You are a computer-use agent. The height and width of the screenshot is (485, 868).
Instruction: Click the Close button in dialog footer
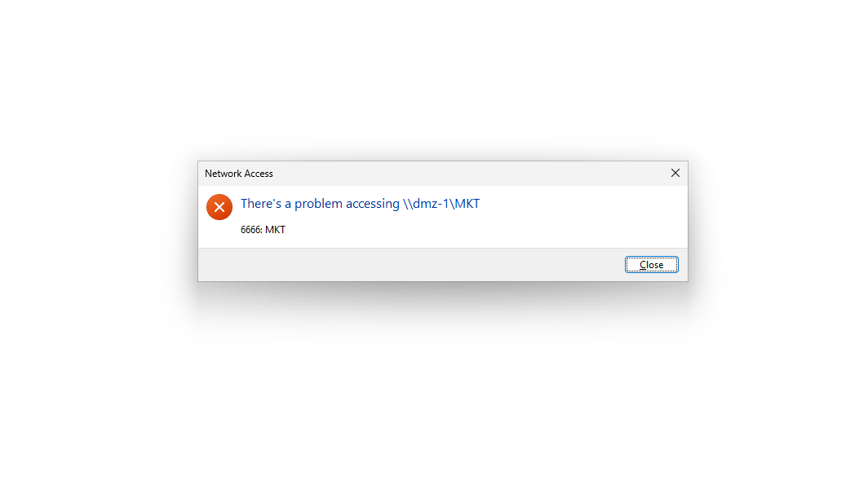[x=652, y=265]
